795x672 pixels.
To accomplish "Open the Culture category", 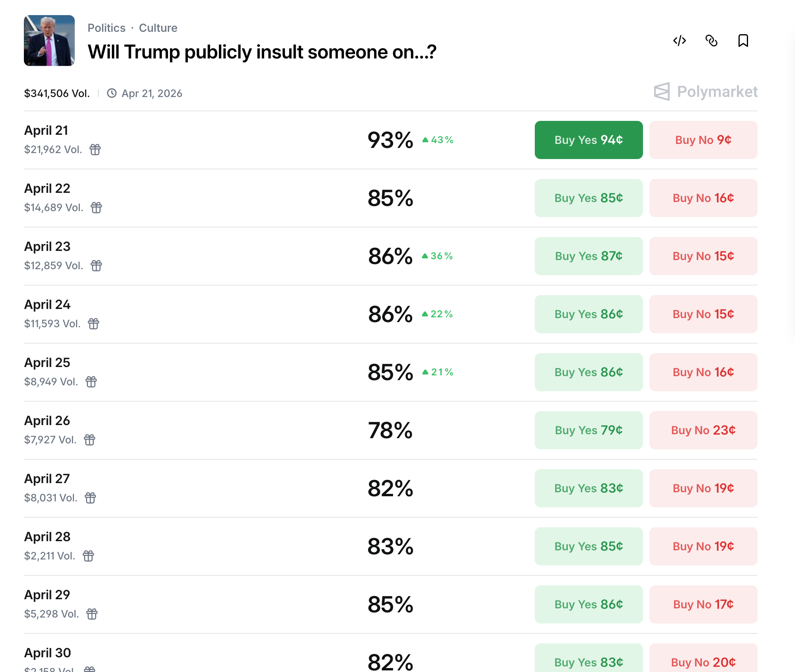I will [x=158, y=28].
